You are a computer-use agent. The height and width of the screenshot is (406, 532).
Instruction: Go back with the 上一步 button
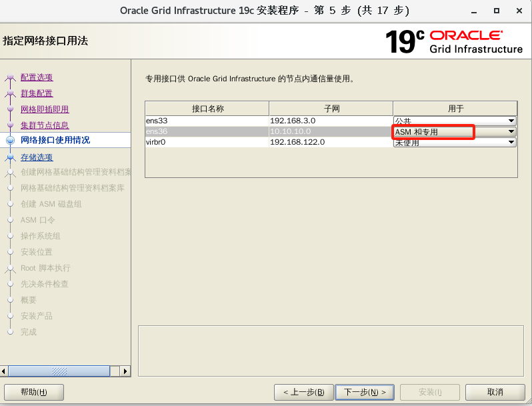coord(303,392)
